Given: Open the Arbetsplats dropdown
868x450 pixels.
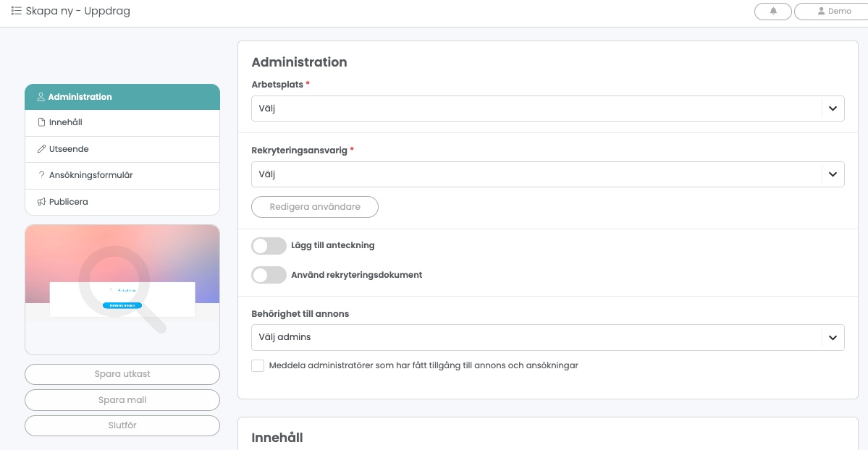Looking at the screenshot, I should 548,109.
